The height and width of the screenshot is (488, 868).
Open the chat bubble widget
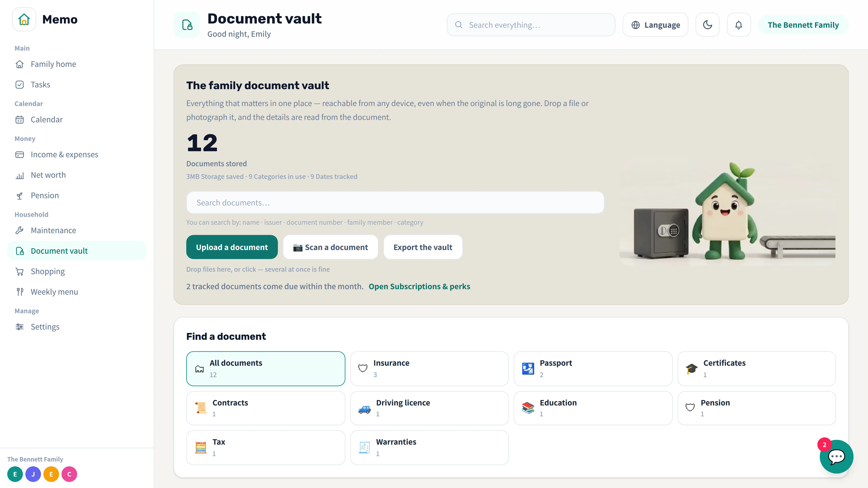click(836, 457)
